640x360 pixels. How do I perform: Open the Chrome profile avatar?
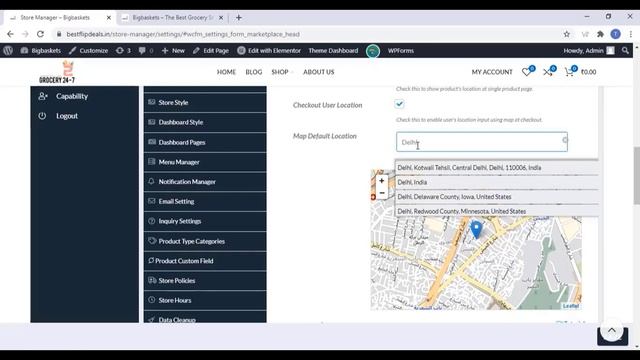(x=616, y=34)
